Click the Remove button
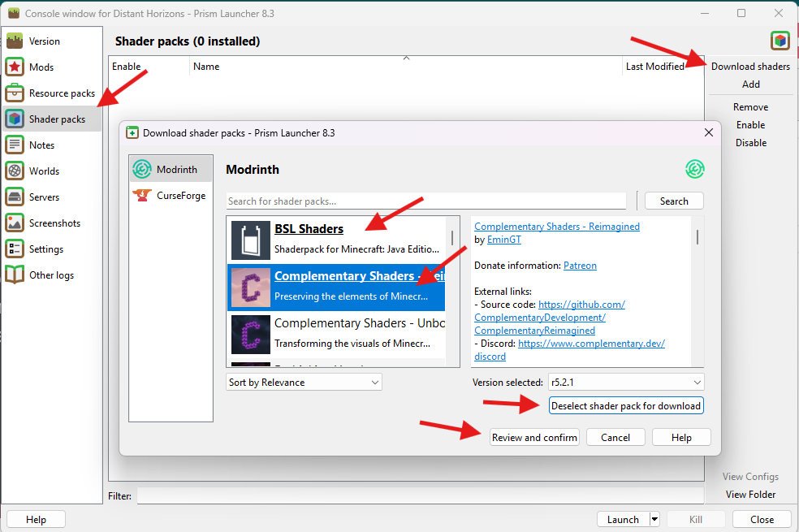Viewport: 799px width, 532px height. tap(750, 107)
